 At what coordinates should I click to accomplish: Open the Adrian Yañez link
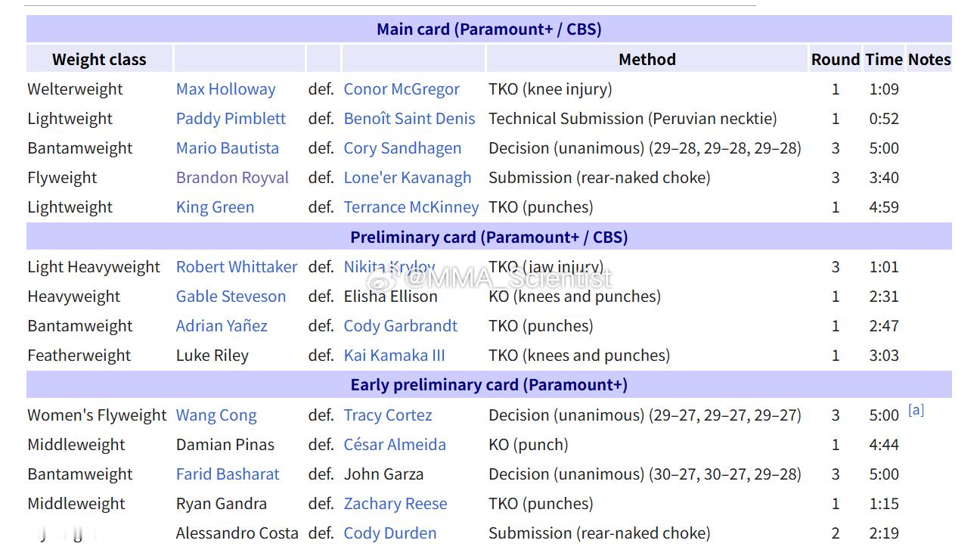point(222,326)
